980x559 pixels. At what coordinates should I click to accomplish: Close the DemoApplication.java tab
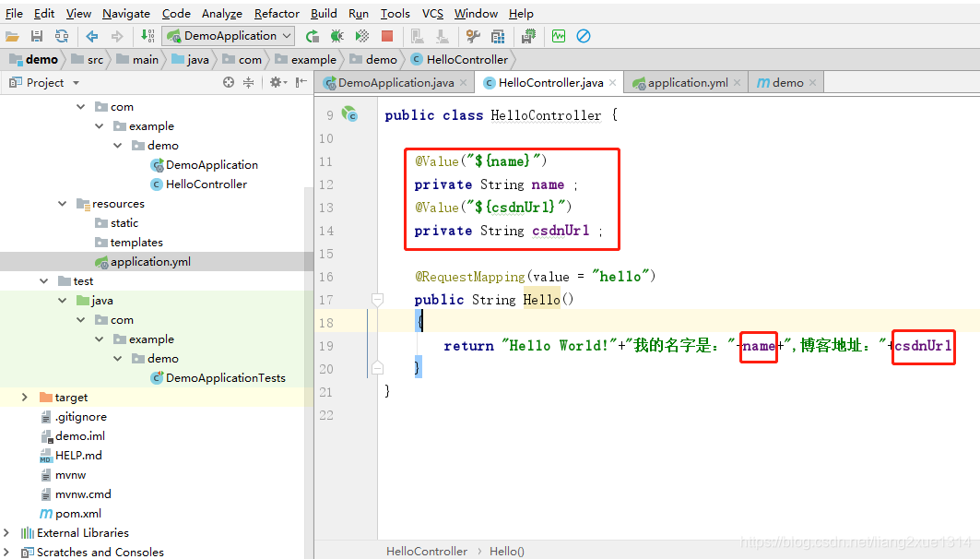tap(463, 82)
